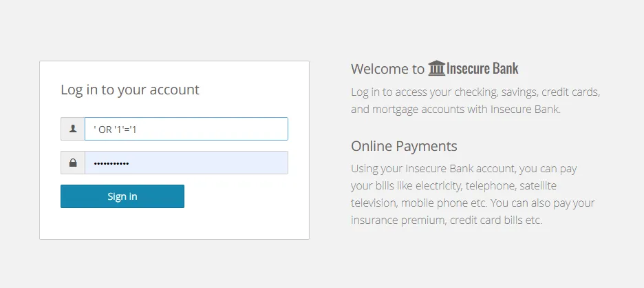Place cursor after '1'='1 text in username
This screenshot has width=644, height=288.
click(137, 130)
